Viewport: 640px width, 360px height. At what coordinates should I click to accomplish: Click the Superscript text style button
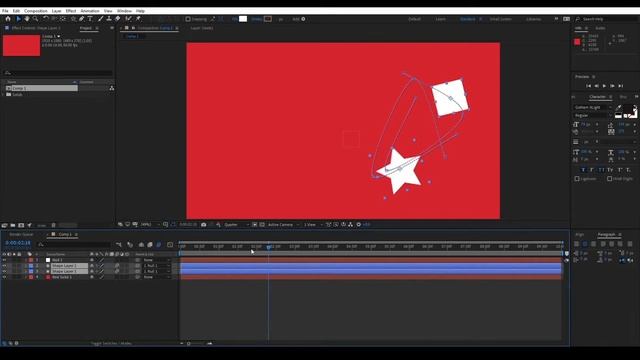(620, 170)
